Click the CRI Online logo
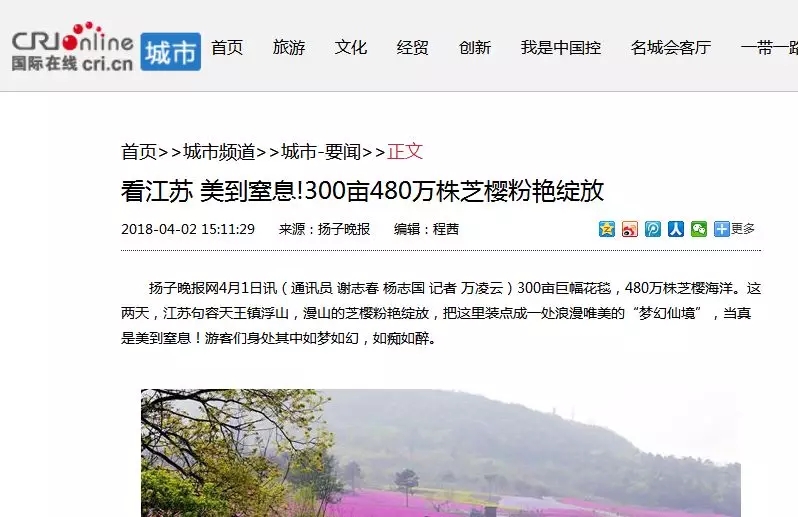 [72, 47]
